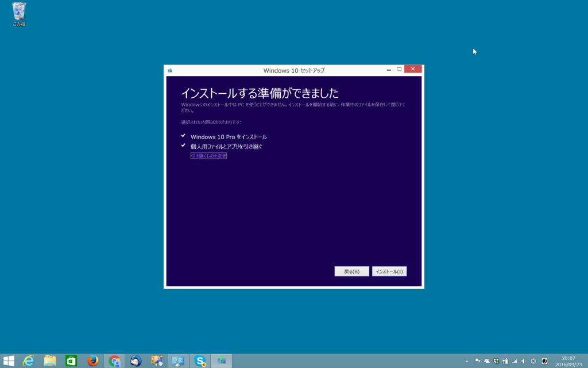Image resolution: width=588 pixels, height=368 pixels.
Task: Open Skype from the taskbar
Action: pyautogui.click(x=200, y=361)
